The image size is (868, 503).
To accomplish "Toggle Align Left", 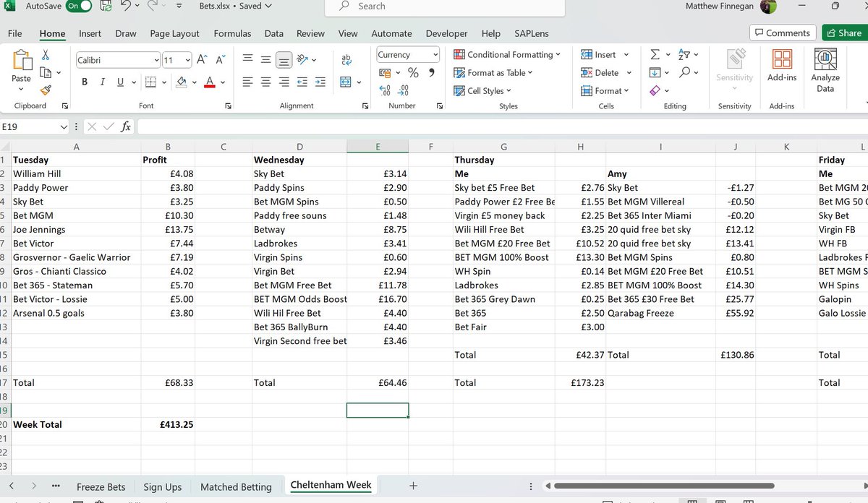I will tap(248, 82).
